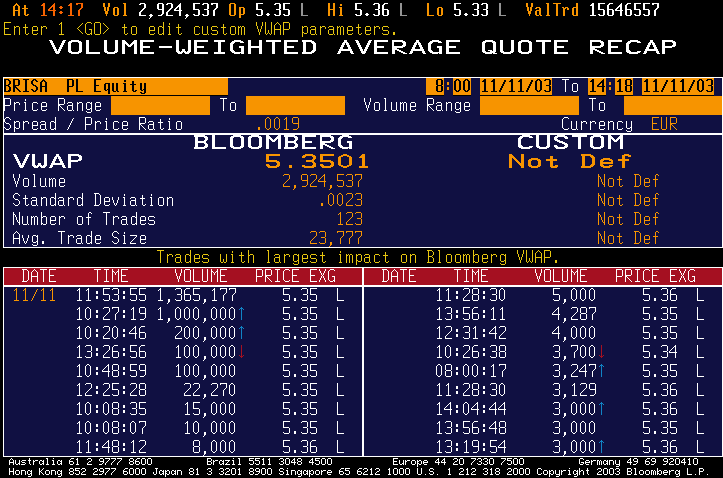723x478 pixels.
Task: Click the right table EXG column header
Action: (682, 276)
